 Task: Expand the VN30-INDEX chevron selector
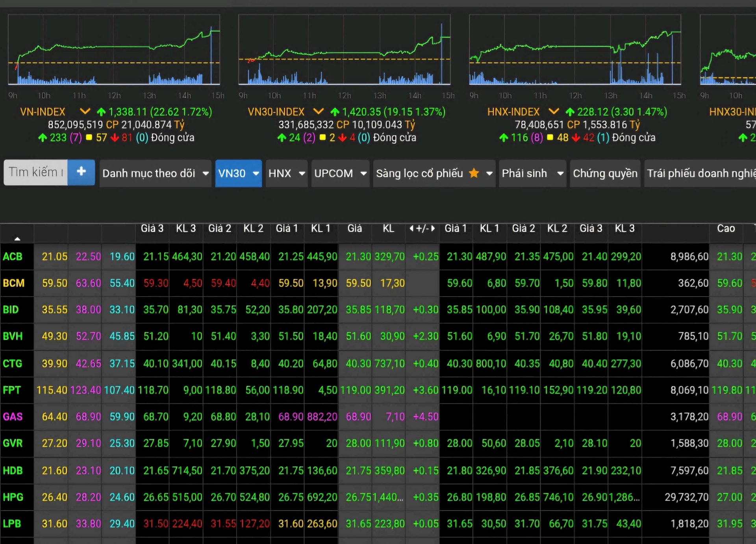point(318,112)
